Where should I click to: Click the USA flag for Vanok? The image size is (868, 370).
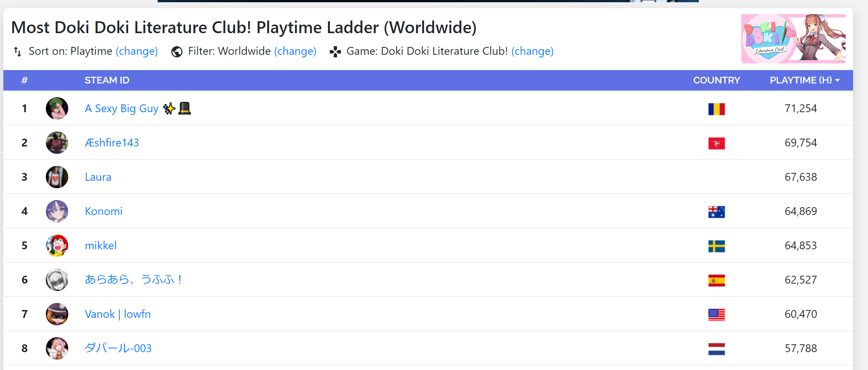tap(716, 314)
